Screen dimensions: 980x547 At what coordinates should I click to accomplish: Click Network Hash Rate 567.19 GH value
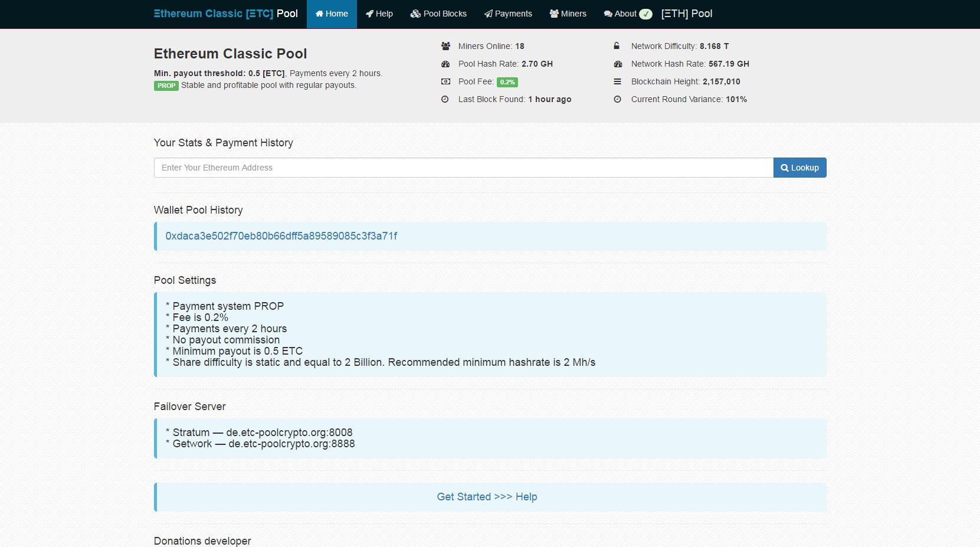click(x=729, y=64)
